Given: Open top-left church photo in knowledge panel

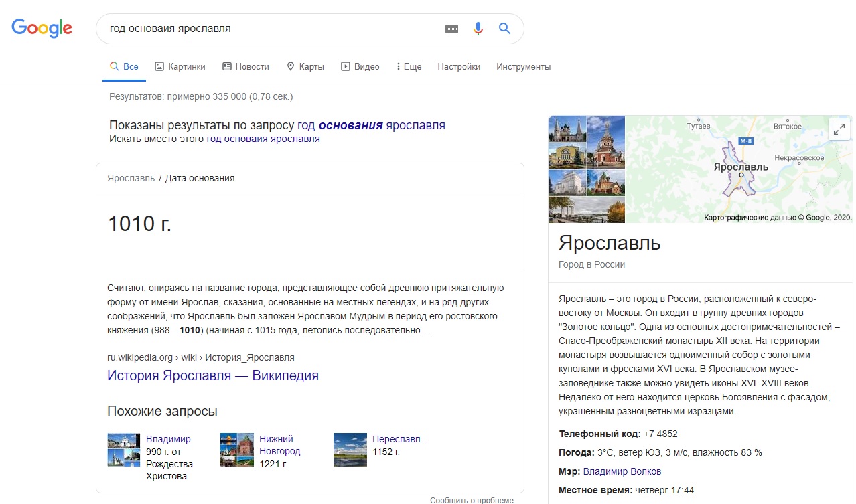Looking at the screenshot, I should [567, 129].
